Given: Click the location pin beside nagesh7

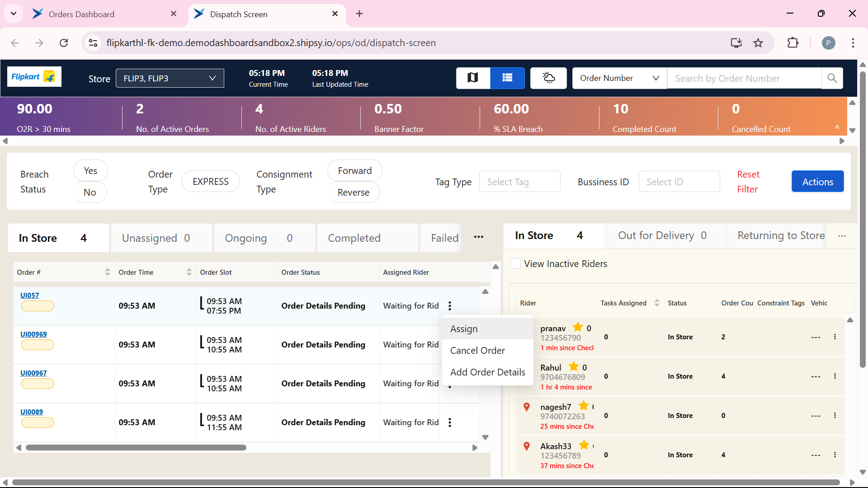Looking at the screenshot, I should coord(527,407).
